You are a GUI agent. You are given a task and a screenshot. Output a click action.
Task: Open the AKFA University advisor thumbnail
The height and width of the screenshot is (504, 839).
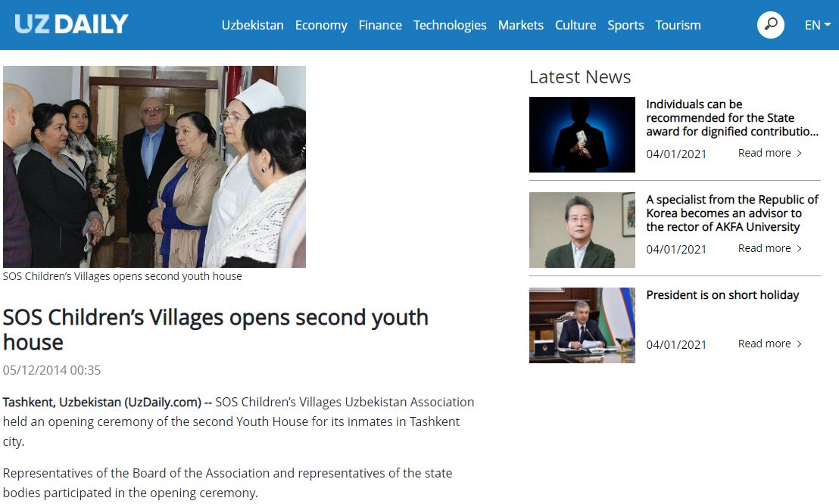tap(582, 230)
